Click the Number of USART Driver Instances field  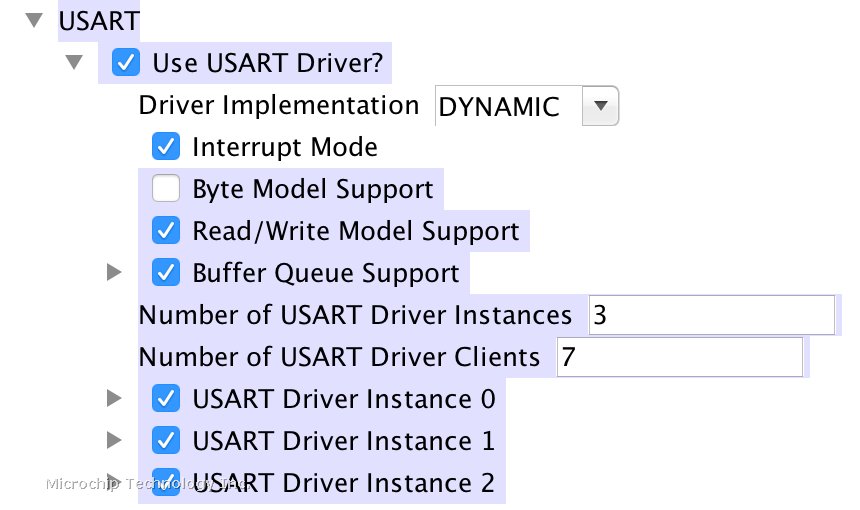tap(710, 315)
